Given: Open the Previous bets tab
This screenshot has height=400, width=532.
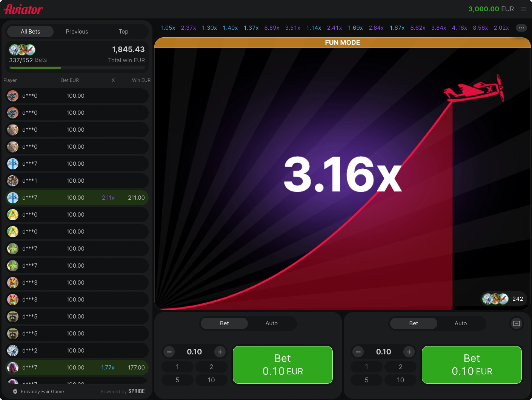Looking at the screenshot, I should pos(77,32).
